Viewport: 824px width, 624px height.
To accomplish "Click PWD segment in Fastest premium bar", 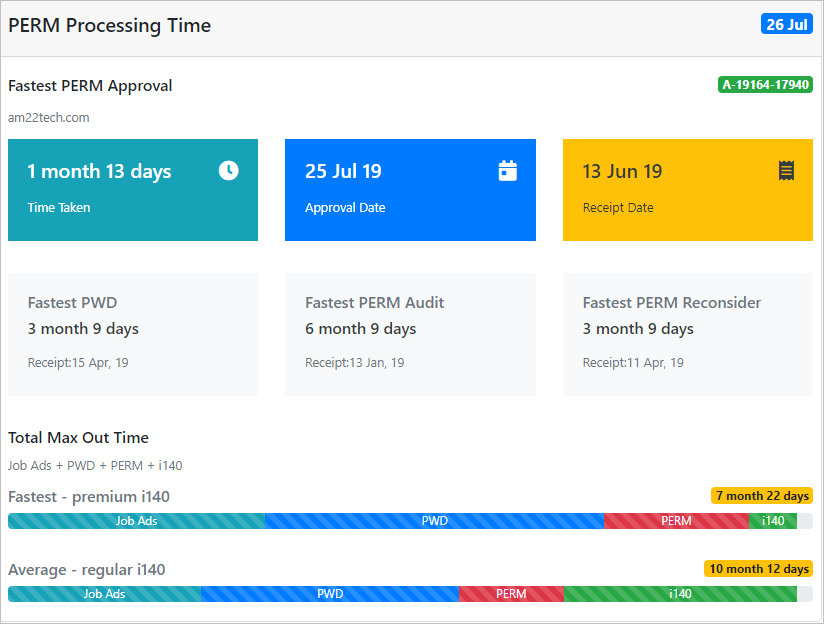I will tap(435, 521).
